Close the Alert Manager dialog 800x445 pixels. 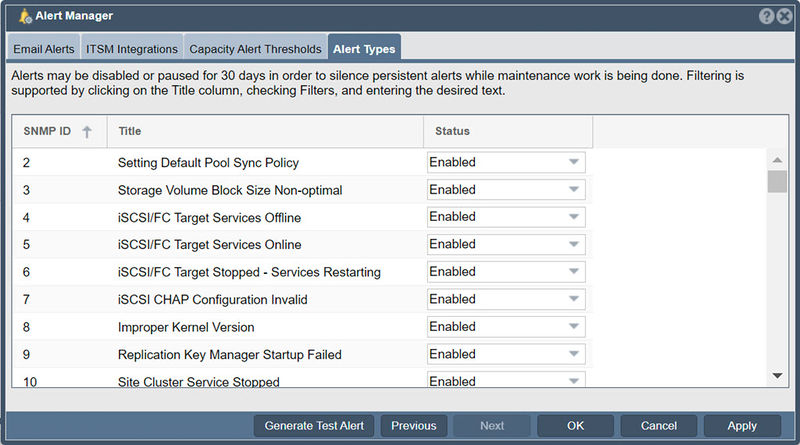(x=784, y=16)
